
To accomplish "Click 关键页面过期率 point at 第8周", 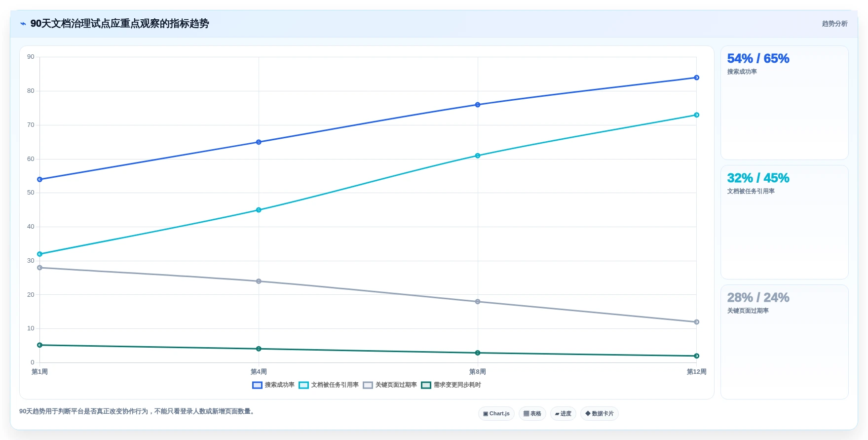I will pos(478,302).
